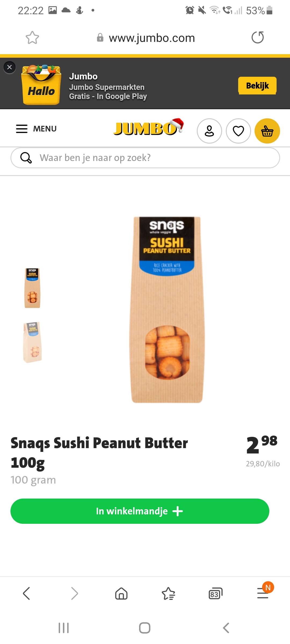Tap Bekijk button in app banner
Image resolution: width=290 pixels, height=644 pixels.
point(257,86)
